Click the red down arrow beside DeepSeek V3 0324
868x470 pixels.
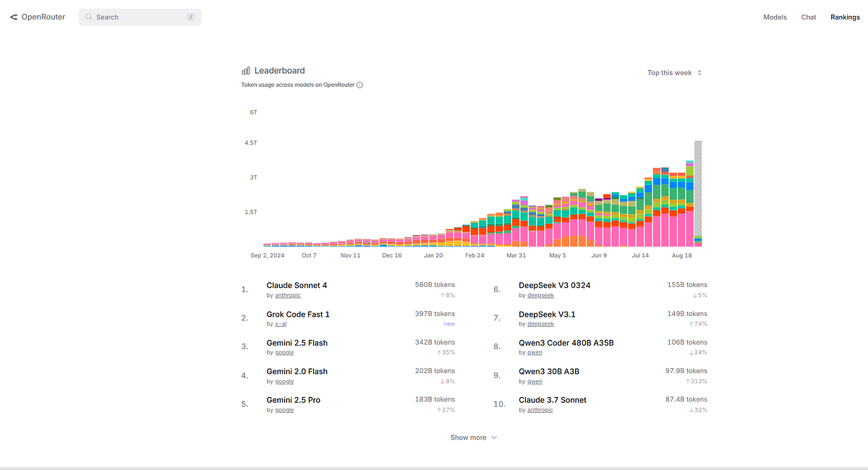point(694,295)
